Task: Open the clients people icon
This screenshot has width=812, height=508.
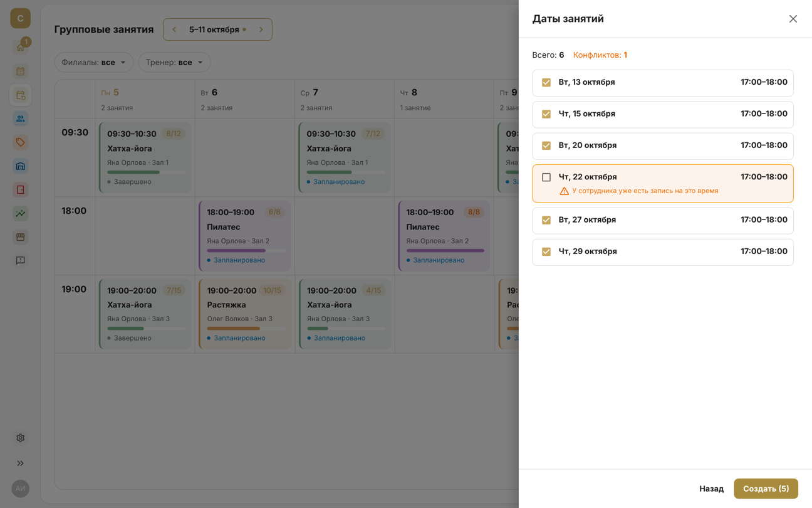Action: 21,119
